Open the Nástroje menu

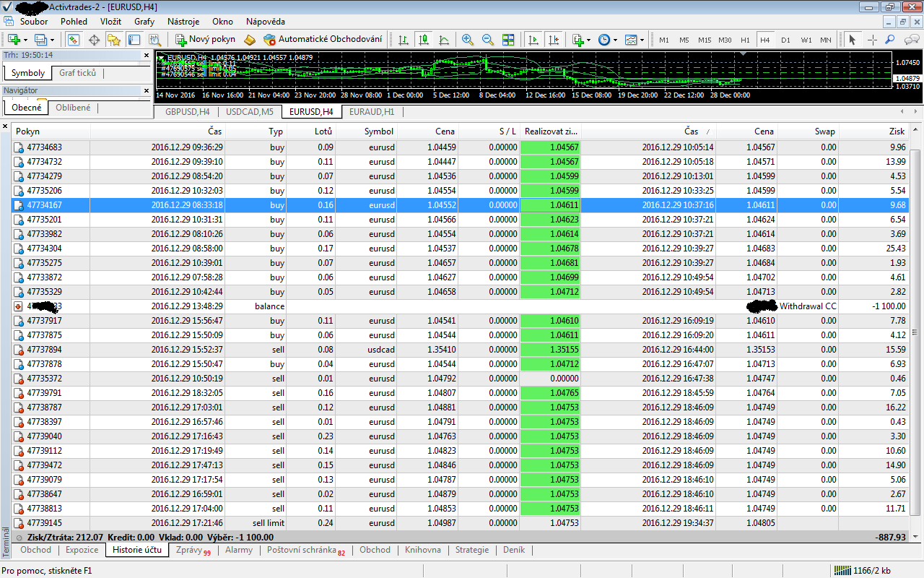[183, 22]
